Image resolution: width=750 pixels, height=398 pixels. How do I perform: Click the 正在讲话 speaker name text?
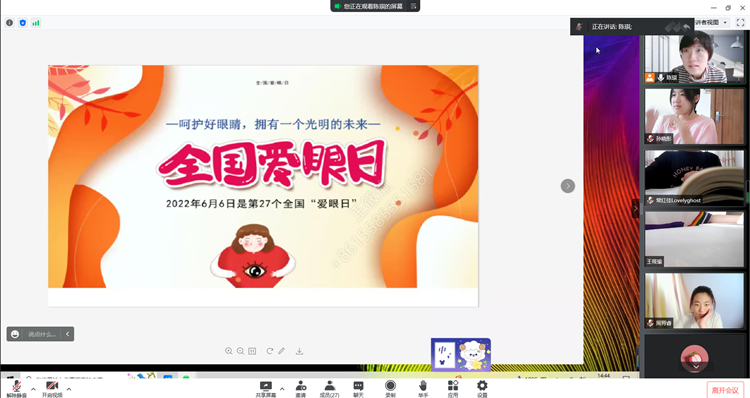pos(612,27)
